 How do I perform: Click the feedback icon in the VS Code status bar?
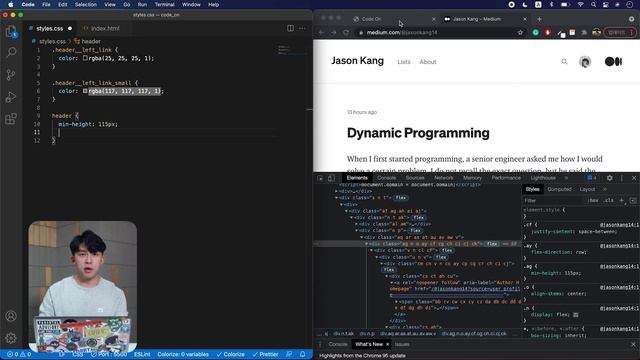tap(289, 354)
